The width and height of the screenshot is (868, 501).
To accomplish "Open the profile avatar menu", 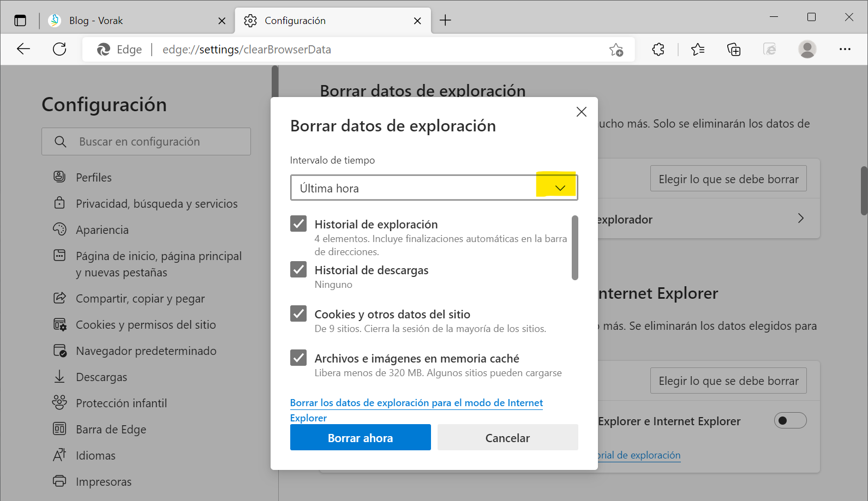I will [x=807, y=49].
